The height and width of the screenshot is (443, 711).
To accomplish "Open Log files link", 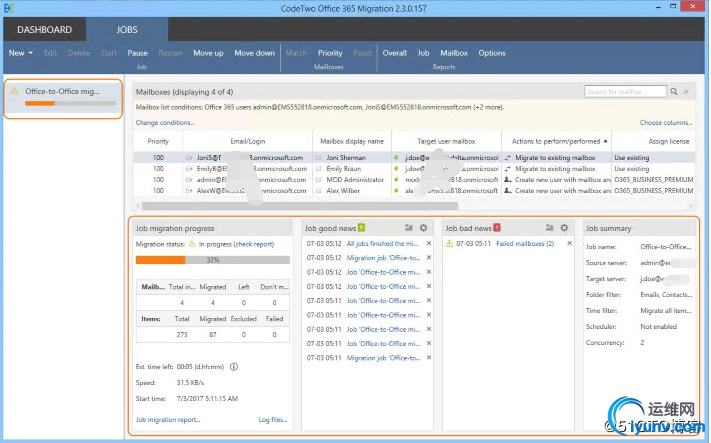I will click(273, 419).
